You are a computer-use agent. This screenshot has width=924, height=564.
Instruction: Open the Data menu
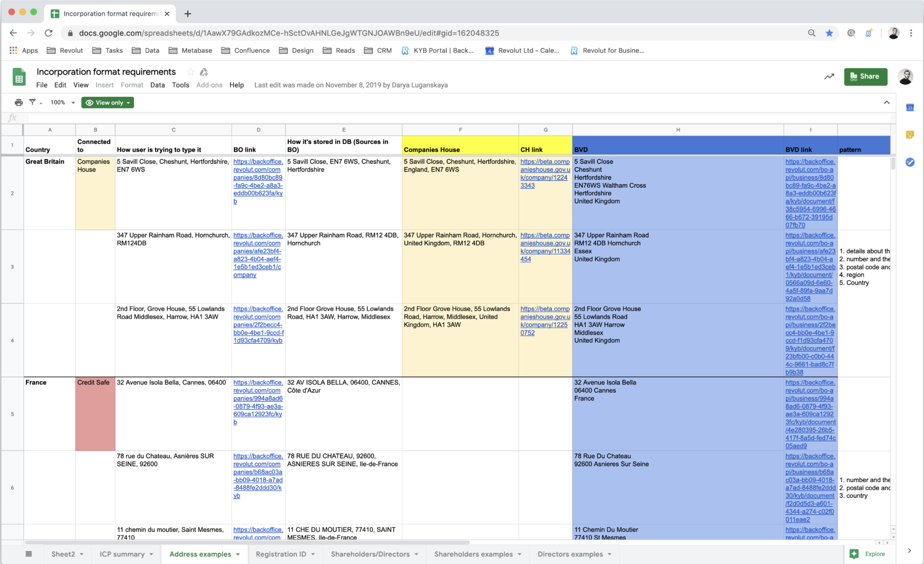(157, 85)
